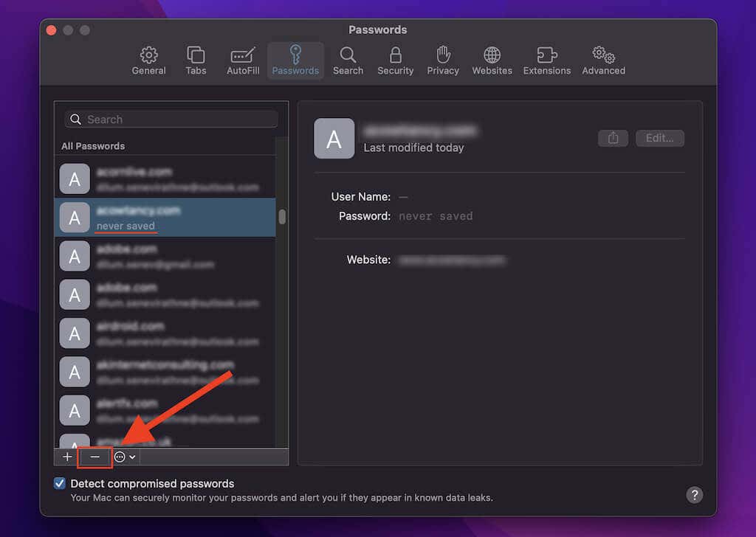
Task: Show the Privacy preferences pane
Action: tap(443, 60)
